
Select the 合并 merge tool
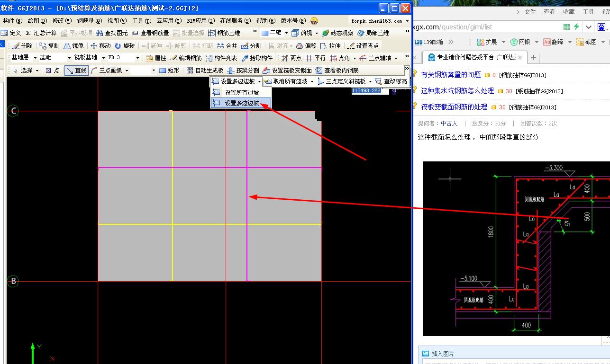coord(227,45)
